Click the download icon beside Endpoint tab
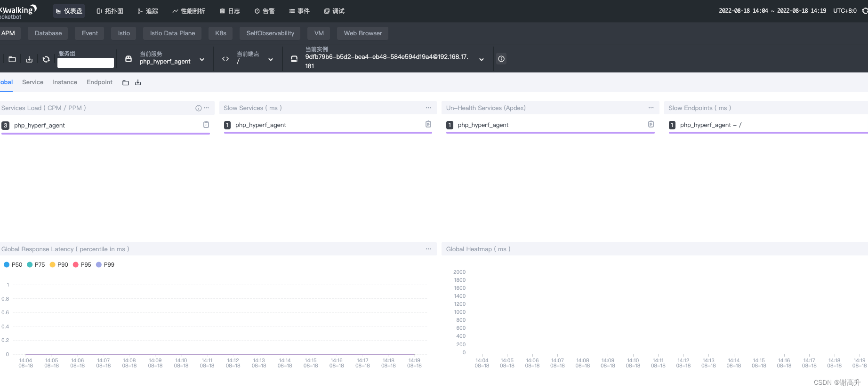868x390 pixels. (138, 83)
